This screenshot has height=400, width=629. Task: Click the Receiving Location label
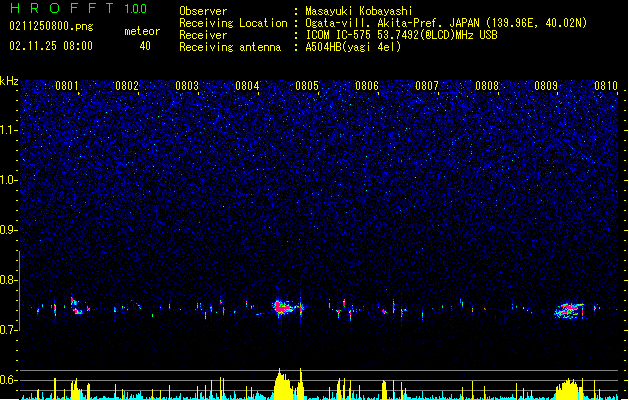coord(233,23)
